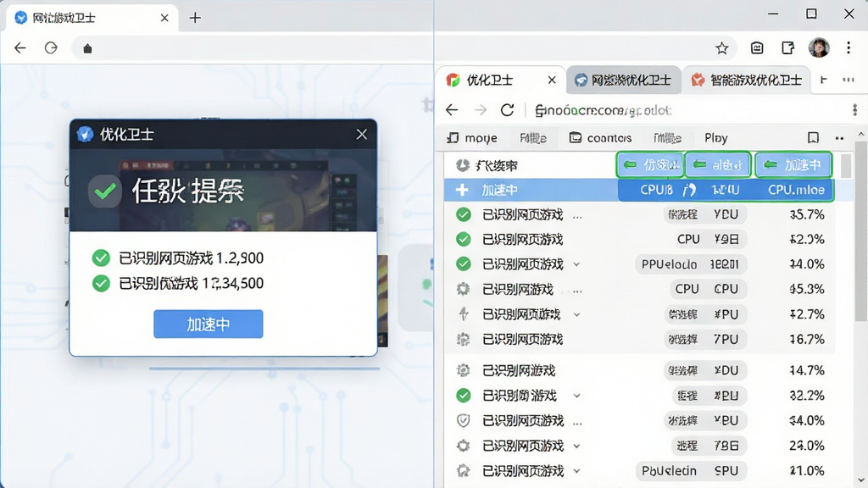Click the first green-bordered button left of the middle one
Viewport: 868px width, 488px height.
pyautogui.click(x=650, y=165)
